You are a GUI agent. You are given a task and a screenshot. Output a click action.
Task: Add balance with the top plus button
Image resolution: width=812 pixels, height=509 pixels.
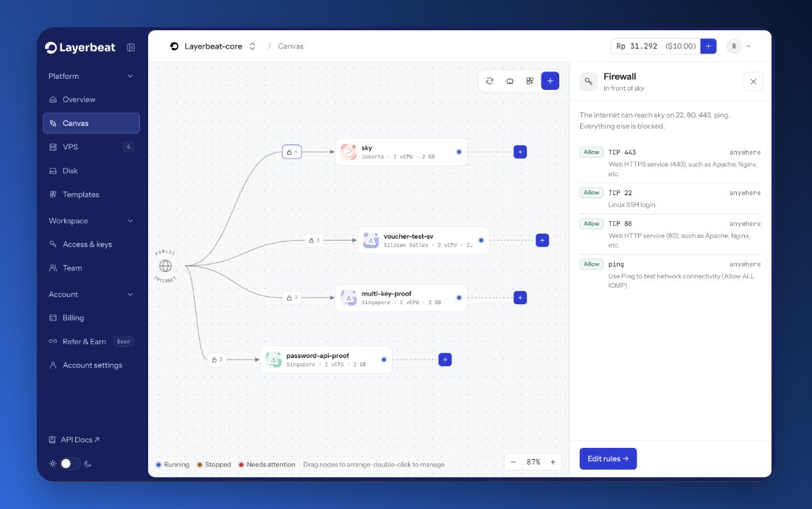coord(708,46)
